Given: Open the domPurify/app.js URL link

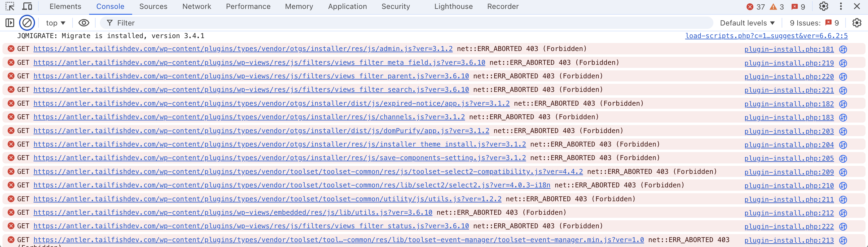Looking at the screenshot, I should click(x=261, y=131).
